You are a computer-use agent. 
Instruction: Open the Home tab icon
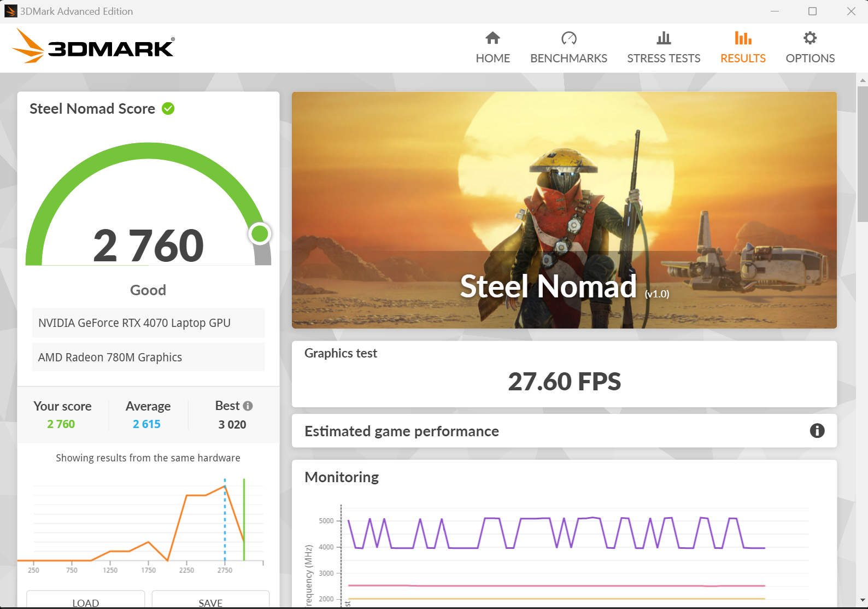coord(492,38)
